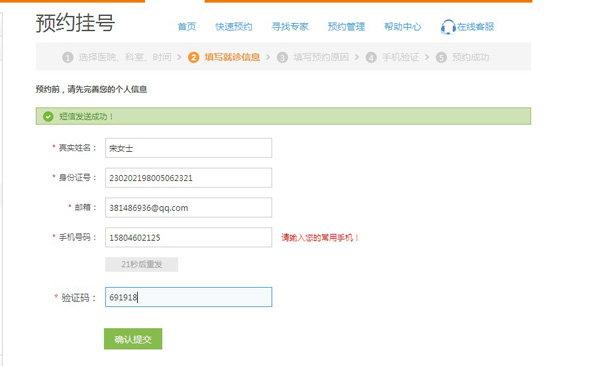Open the 预约管理 navigation link
The image size is (600, 366).
click(346, 26)
